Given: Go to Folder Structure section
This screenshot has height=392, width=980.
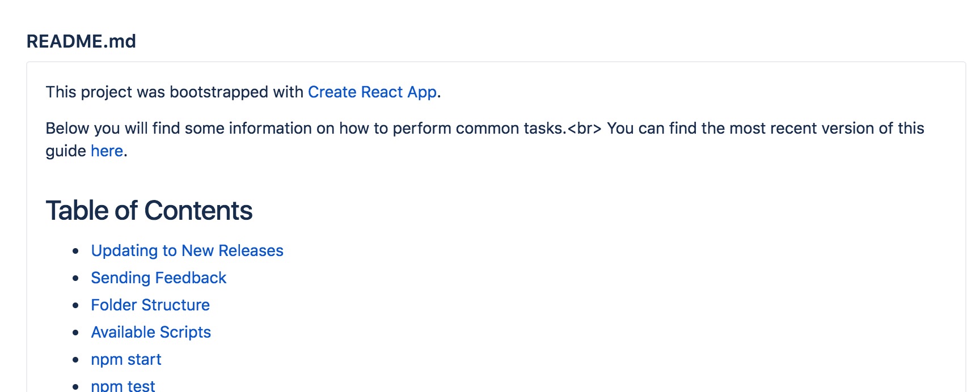Looking at the screenshot, I should 150,305.
